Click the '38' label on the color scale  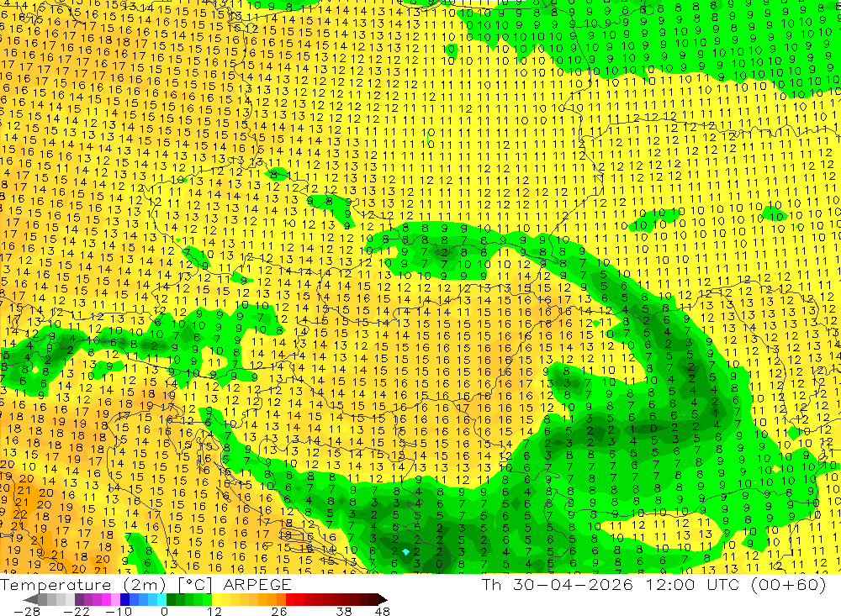tap(344, 611)
